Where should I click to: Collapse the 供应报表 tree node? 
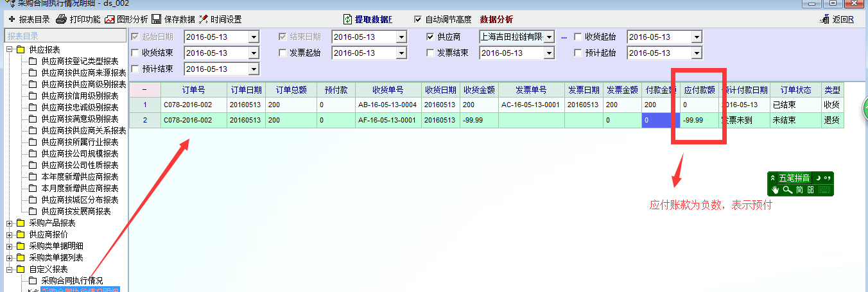point(10,49)
